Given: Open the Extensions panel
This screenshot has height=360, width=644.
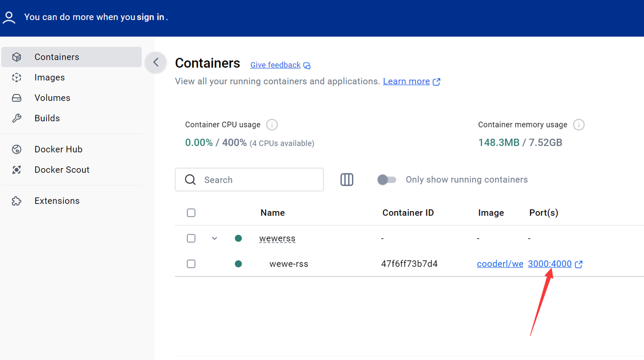Looking at the screenshot, I should pyautogui.click(x=57, y=200).
